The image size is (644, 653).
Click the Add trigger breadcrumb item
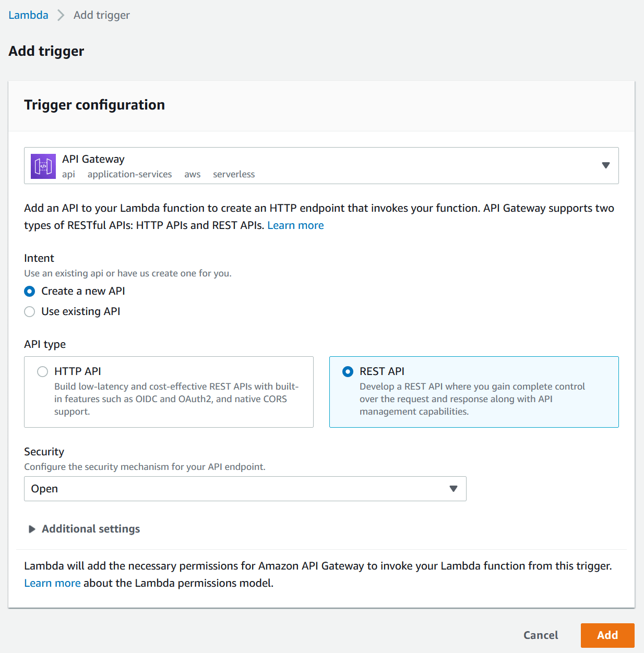[101, 15]
